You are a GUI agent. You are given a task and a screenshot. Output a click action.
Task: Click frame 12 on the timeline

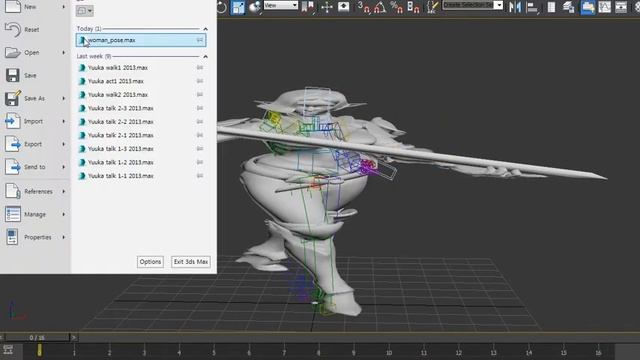point(459,352)
